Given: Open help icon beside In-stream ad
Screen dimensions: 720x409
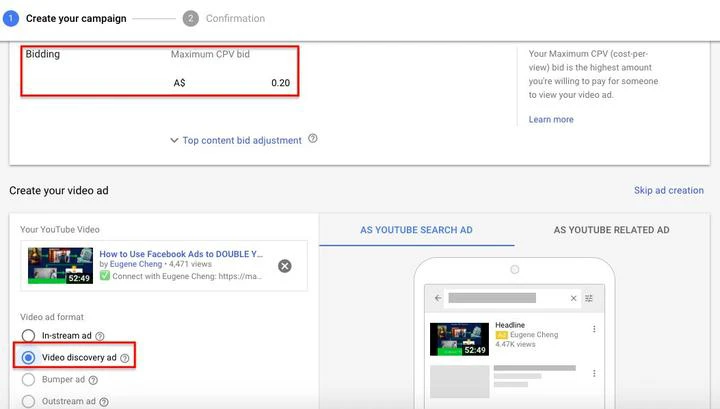Looking at the screenshot, I should 100,336.
